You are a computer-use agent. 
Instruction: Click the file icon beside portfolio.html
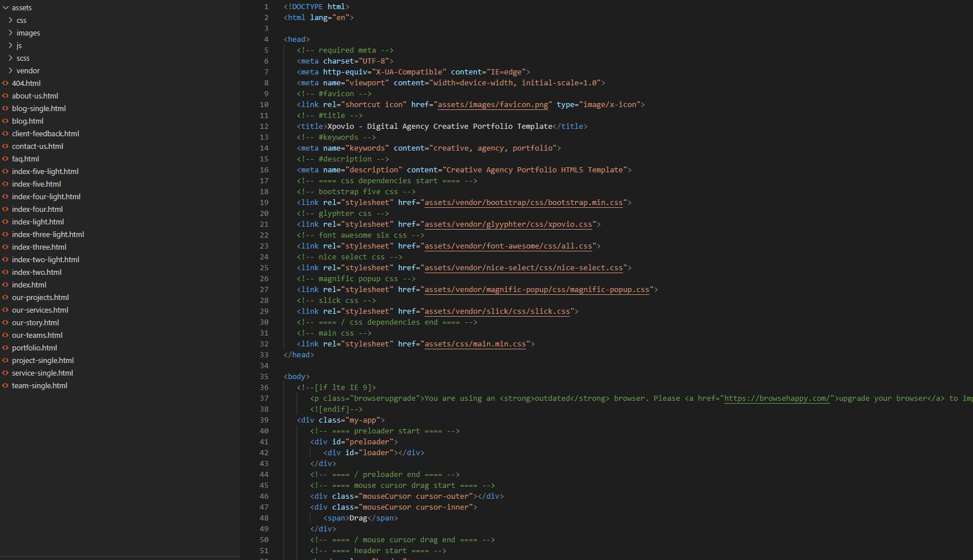6,348
